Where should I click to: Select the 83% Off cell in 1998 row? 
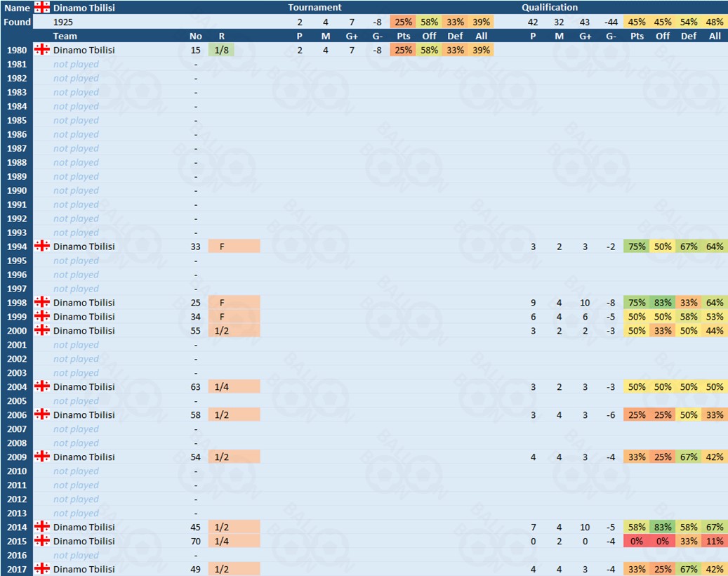663,303
